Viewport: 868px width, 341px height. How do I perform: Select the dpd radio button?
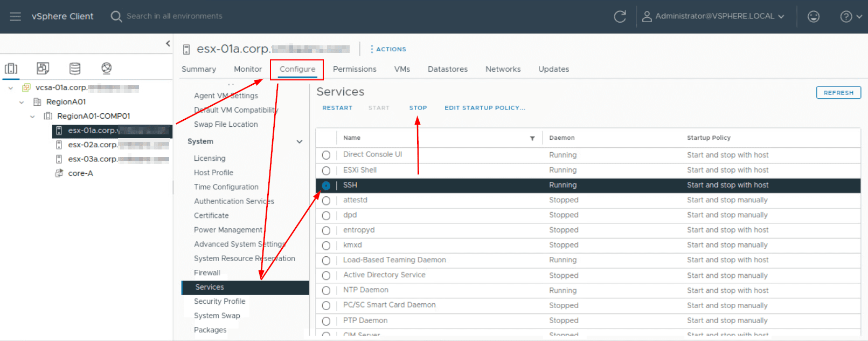(326, 215)
